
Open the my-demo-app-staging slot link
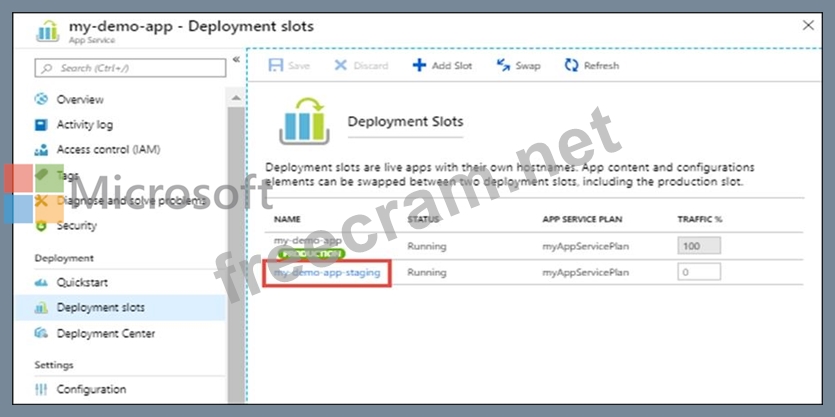(327, 272)
